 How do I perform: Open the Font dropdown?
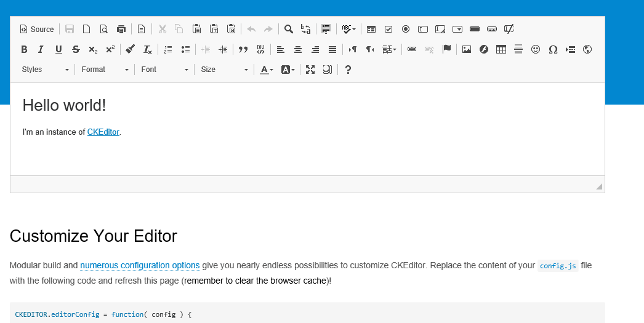tap(164, 70)
